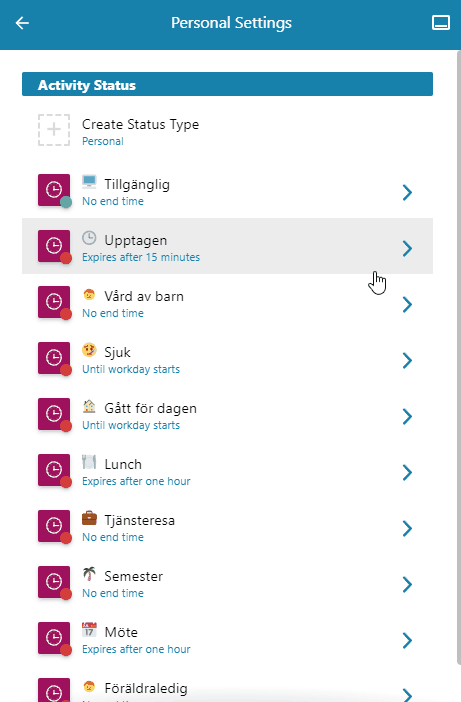Select the Föräldraledig status entry

(227, 689)
